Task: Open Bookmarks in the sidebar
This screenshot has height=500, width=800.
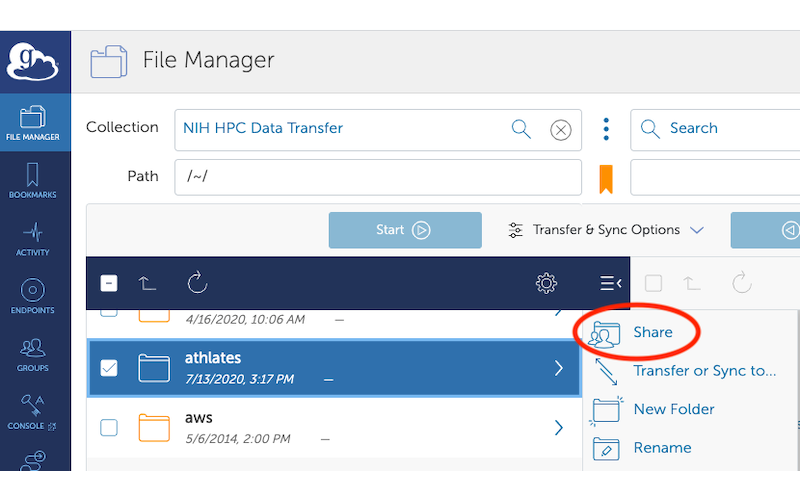Action: [x=35, y=181]
